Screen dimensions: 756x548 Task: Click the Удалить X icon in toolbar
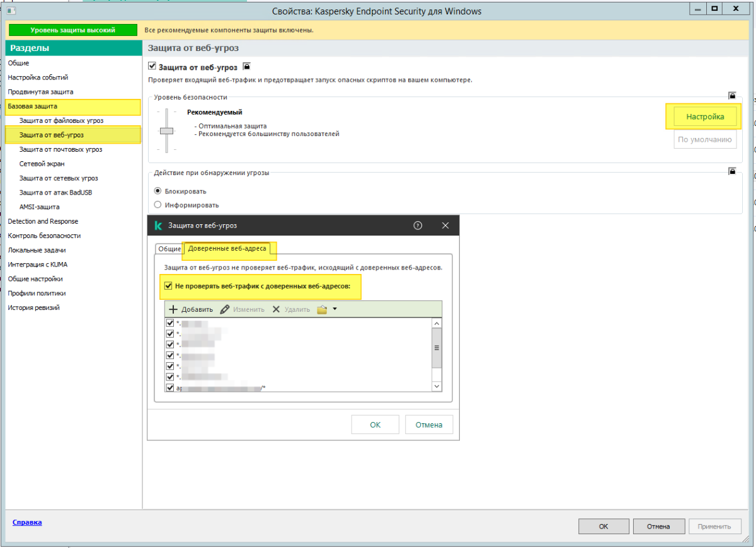click(x=276, y=310)
